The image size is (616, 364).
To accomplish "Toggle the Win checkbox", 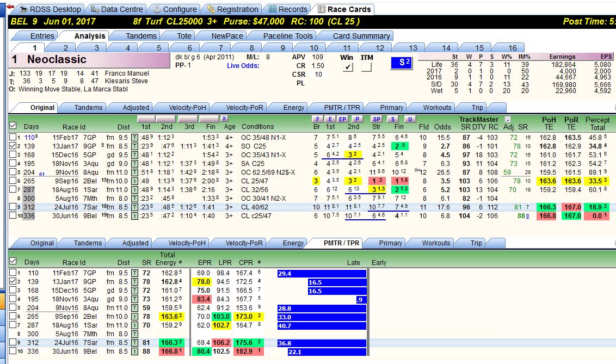I will (x=348, y=67).
